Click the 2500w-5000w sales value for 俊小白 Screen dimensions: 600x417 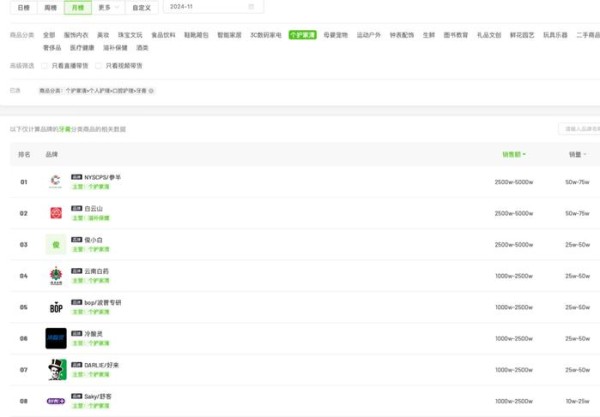coord(514,245)
